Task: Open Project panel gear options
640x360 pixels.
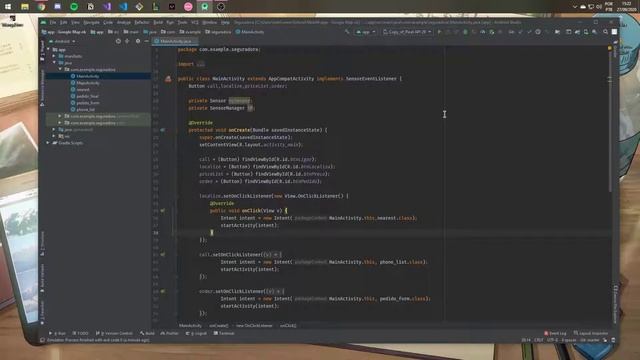Action: click(138, 41)
